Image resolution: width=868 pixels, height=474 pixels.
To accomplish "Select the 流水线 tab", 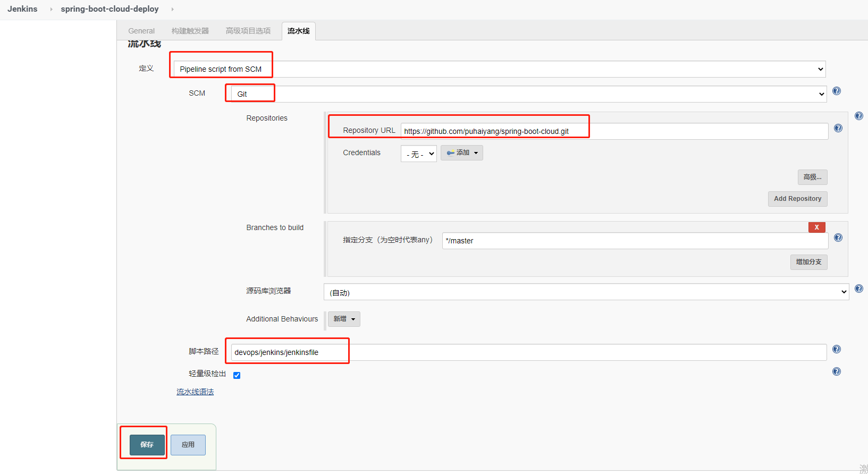I will click(x=299, y=31).
